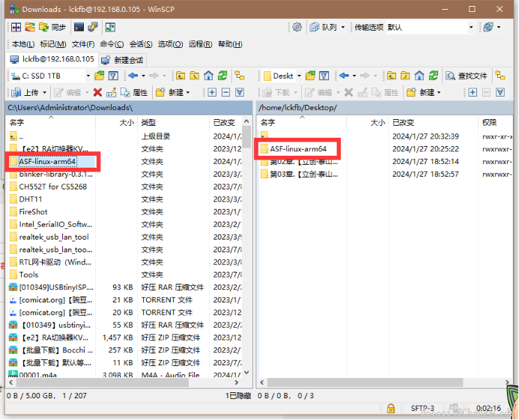Select the lckfb@192.168.0.105 session tab
This screenshot has width=519, height=420.
pyautogui.click(x=52, y=59)
